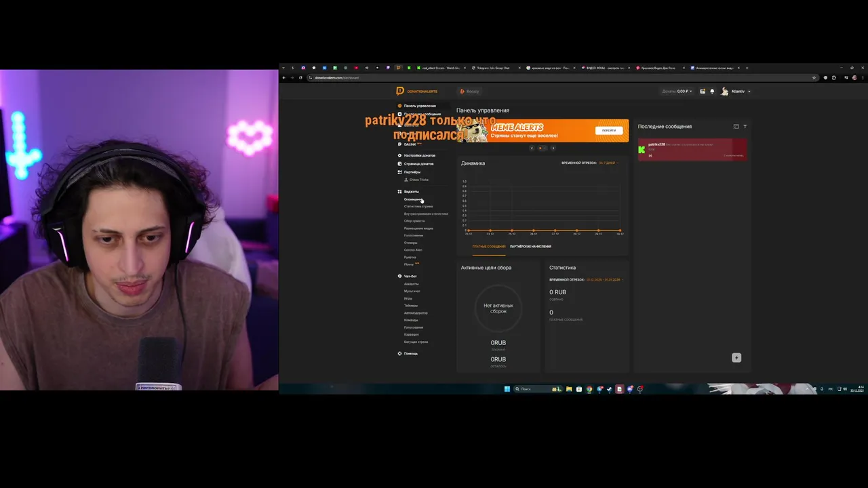Open Таймеры under Чат-бот
Image resolution: width=868 pixels, height=488 pixels.
411,306
